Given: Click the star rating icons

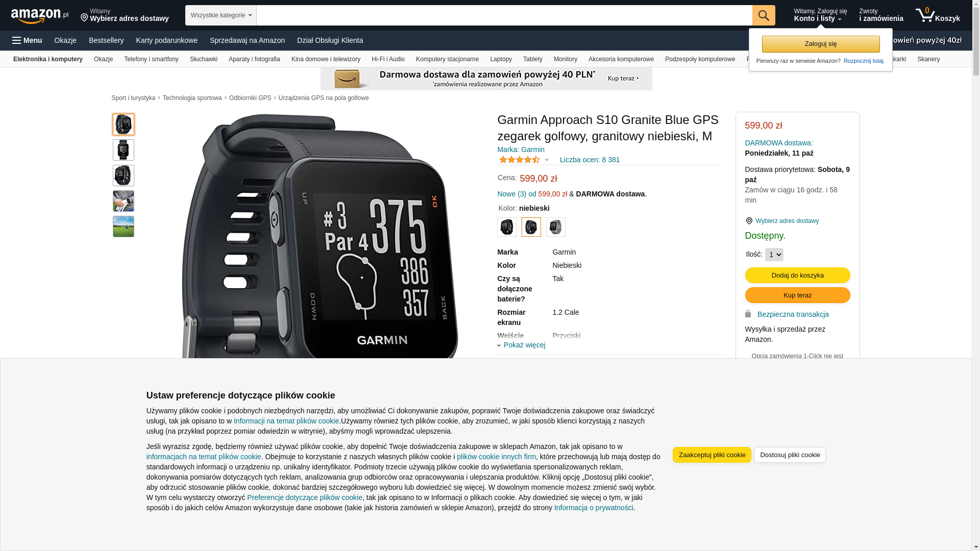Looking at the screenshot, I should click(x=519, y=160).
